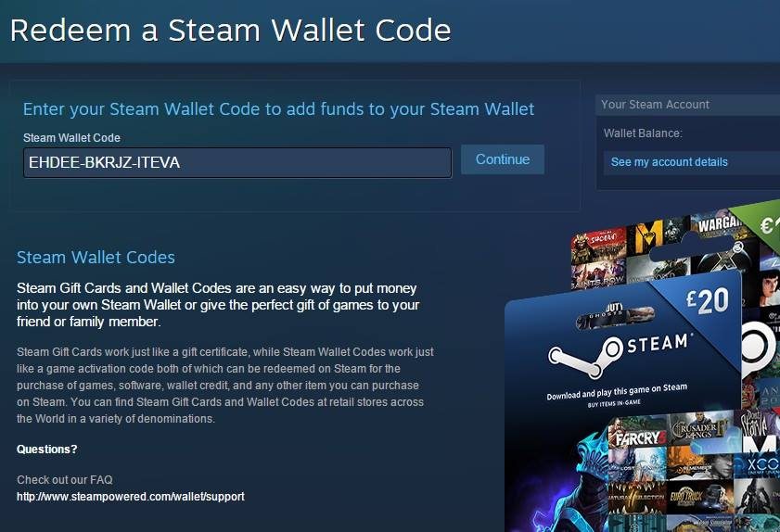Viewport: 780px width, 532px height.
Task: Focus the Steam Wallet Code input field
Action: point(237,162)
